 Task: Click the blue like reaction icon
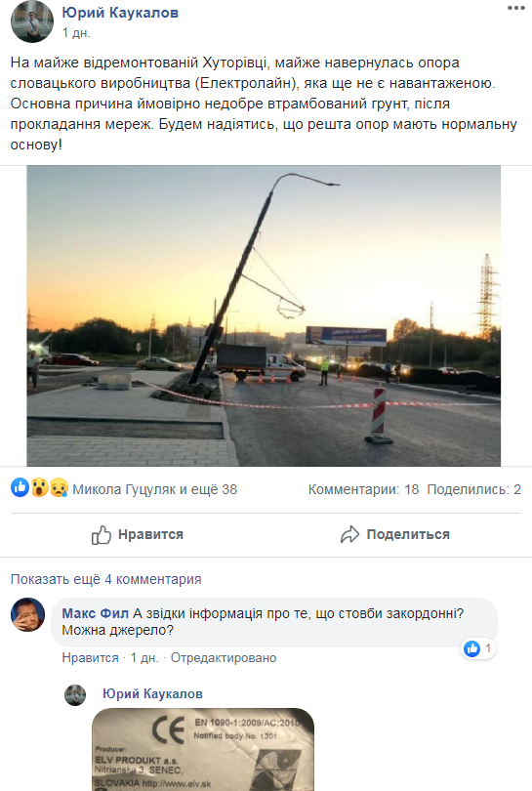[x=20, y=487]
